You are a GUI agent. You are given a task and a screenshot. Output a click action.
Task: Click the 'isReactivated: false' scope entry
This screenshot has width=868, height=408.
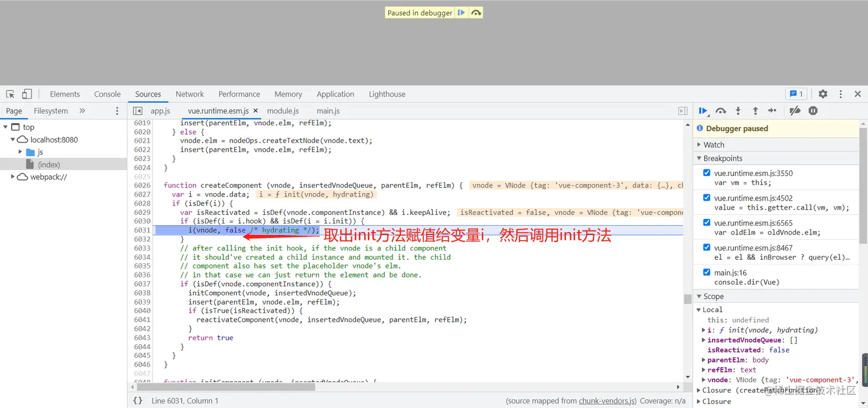(x=748, y=350)
